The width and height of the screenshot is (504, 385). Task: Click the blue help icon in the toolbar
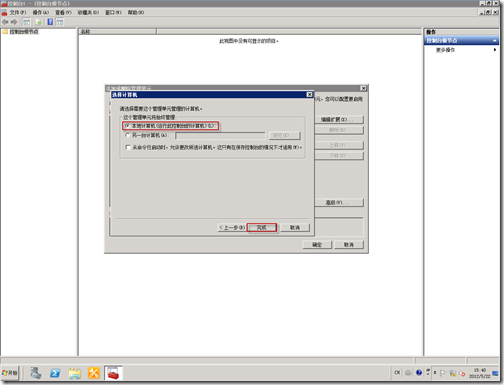[50, 22]
